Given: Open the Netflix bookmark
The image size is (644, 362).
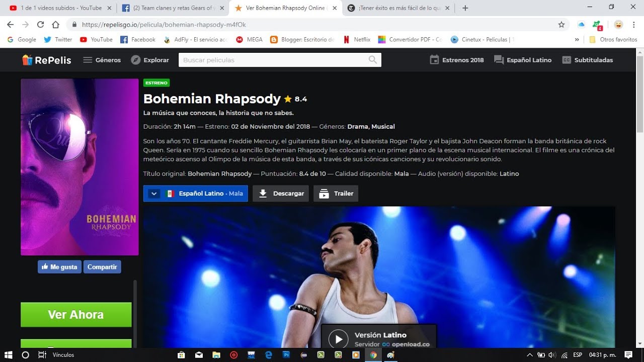Looking at the screenshot, I should coord(357,39).
